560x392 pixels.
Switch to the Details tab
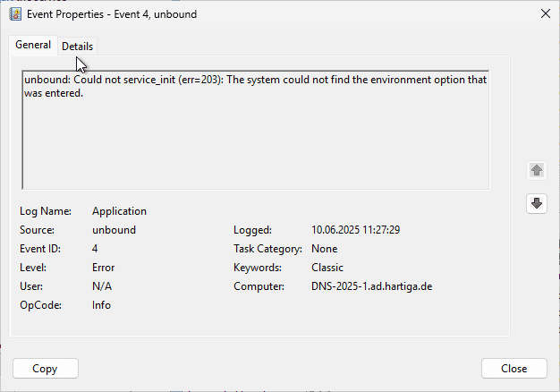[x=77, y=47]
